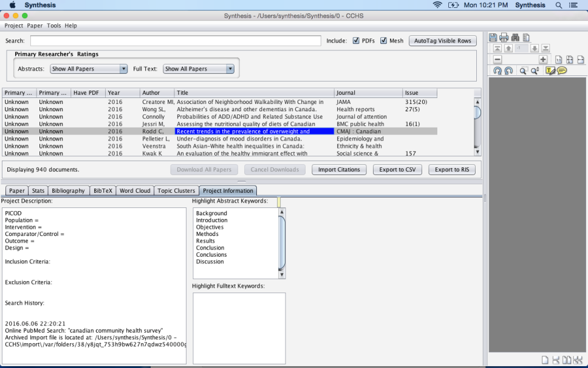588x368 pixels.
Task: Click the save icon in PDF viewer toolbar
Action: coord(493,38)
